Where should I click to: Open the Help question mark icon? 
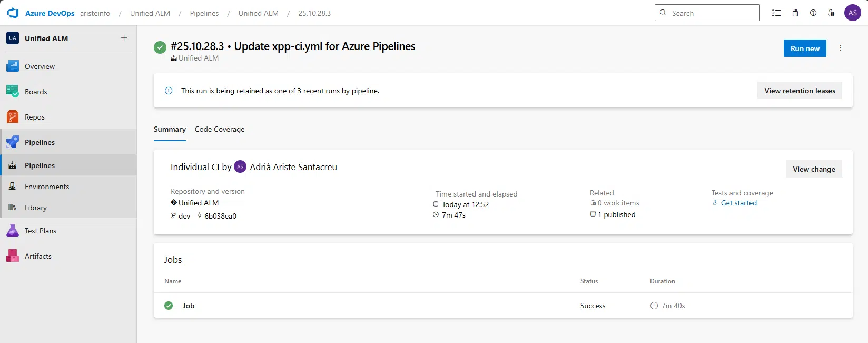pyautogui.click(x=813, y=13)
